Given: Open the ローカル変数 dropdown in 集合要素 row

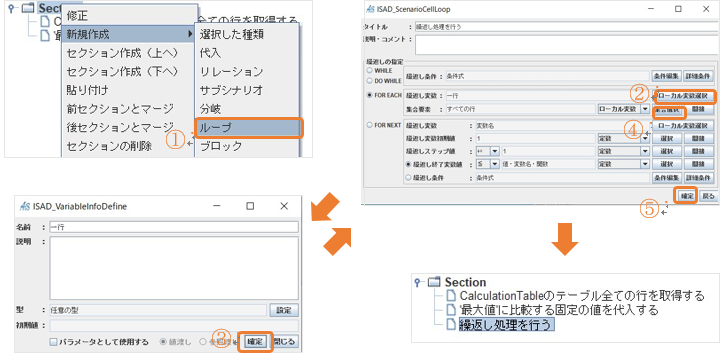Looking at the screenshot, I should [645, 109].
